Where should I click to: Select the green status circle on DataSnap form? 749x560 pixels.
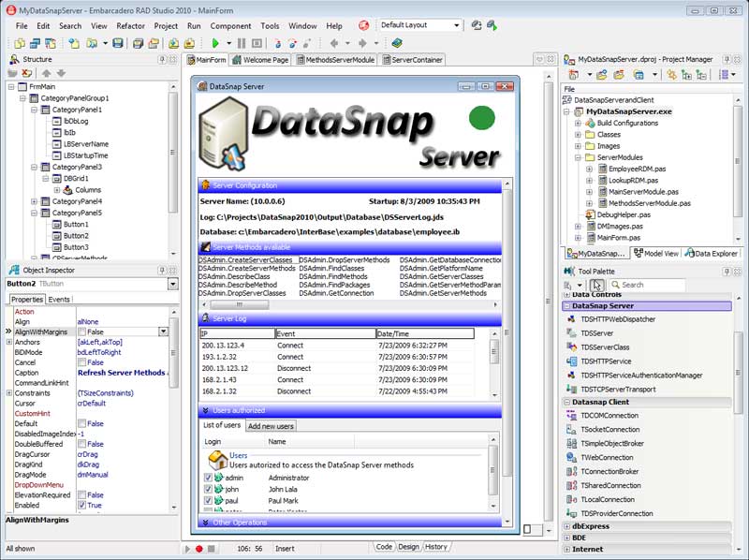coord(481,118)
